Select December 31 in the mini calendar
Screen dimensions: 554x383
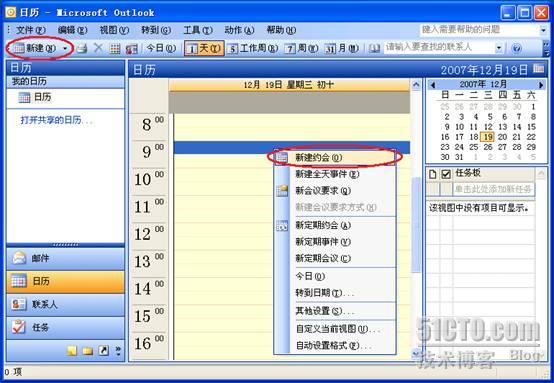459,157
